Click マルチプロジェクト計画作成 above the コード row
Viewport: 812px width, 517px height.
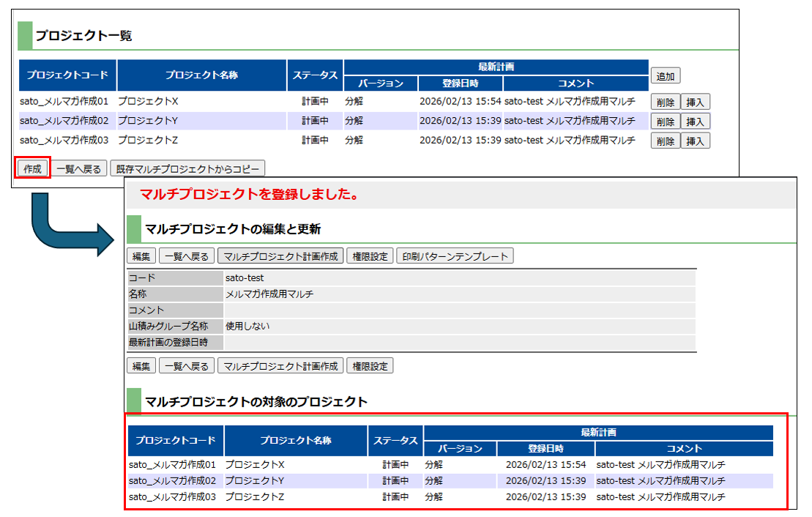click(280, 256)
